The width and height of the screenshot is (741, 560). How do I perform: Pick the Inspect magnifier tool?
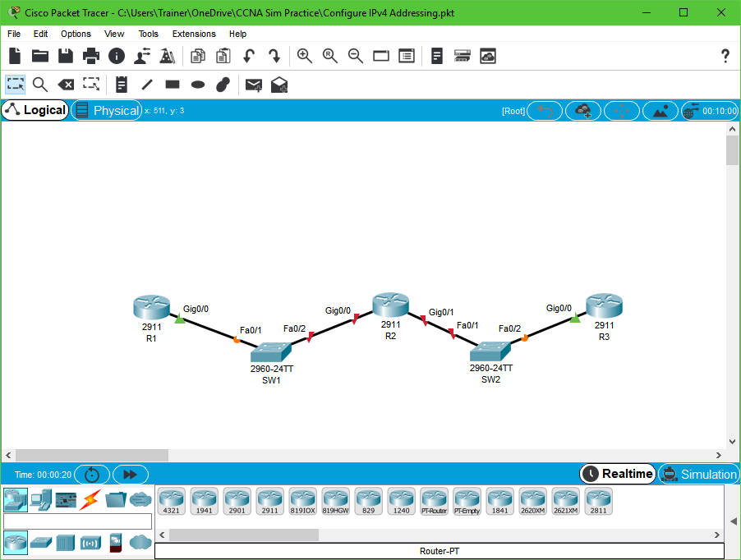(40, 85)
